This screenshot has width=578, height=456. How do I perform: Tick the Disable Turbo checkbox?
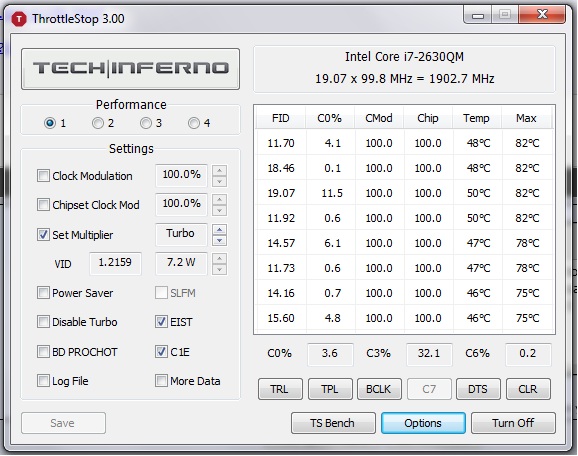pos(43,321)
